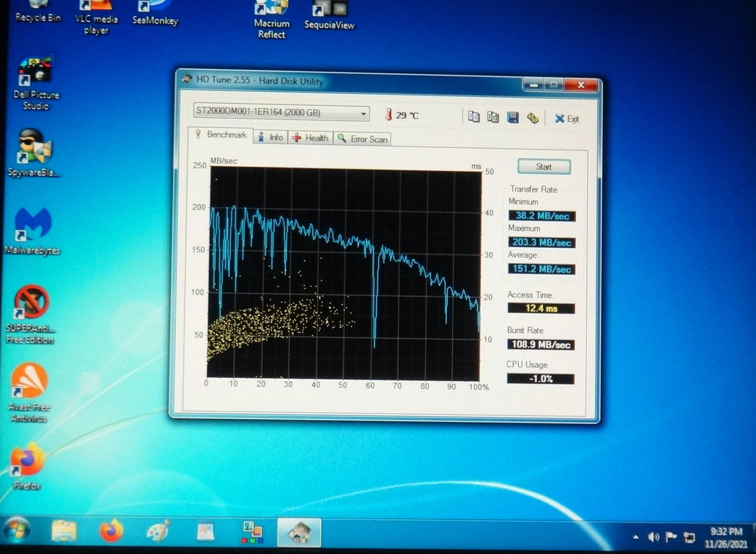Copy screenshot to clipboard toolbar icon
Viewport: 756px width, 554px height.
tap(493, 117)
